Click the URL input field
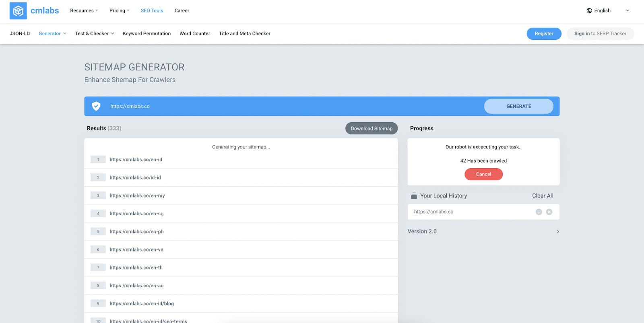This screenshot has height=323, width=644. tap(294, 107)
